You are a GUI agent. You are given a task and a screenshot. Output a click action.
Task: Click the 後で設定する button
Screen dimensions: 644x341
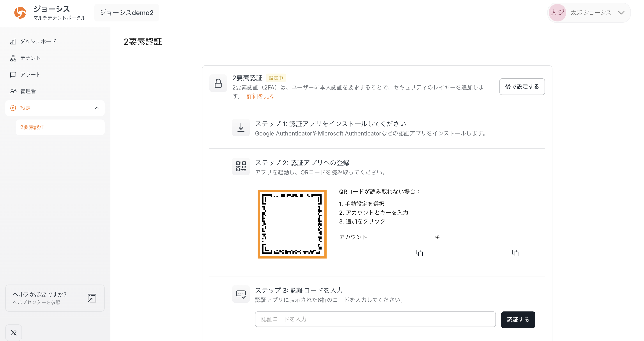522,87
